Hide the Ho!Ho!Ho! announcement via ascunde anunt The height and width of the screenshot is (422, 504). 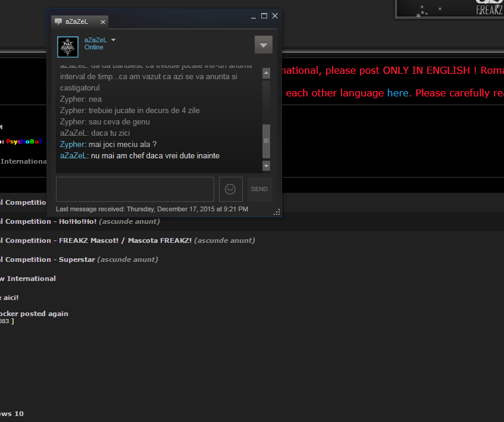coord(129,221)
